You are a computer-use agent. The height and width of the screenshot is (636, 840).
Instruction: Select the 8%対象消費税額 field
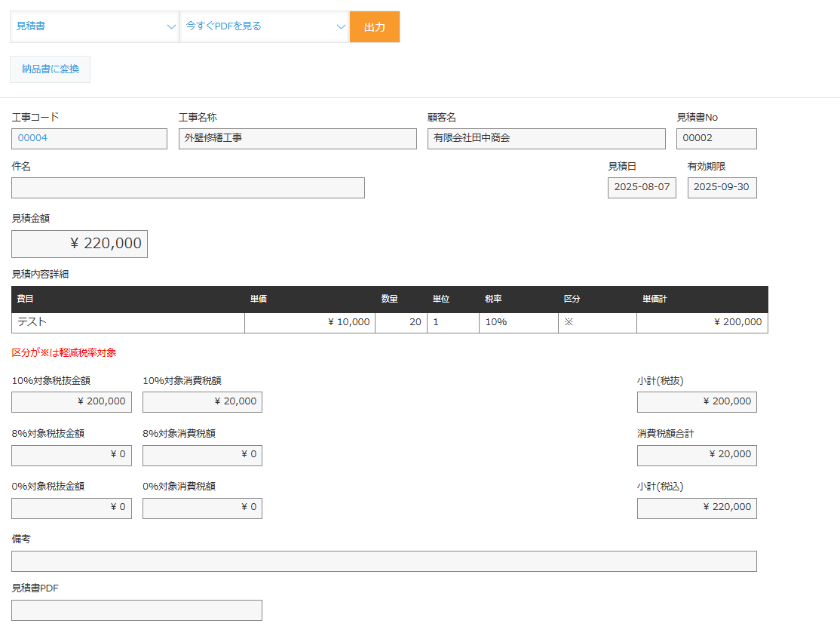point(202,455)
